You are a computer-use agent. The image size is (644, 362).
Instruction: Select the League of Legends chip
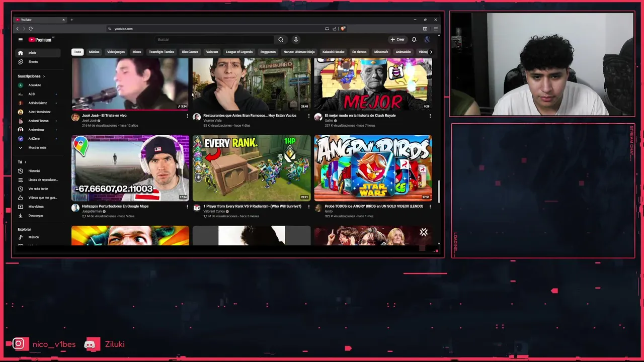pos(239,52)
